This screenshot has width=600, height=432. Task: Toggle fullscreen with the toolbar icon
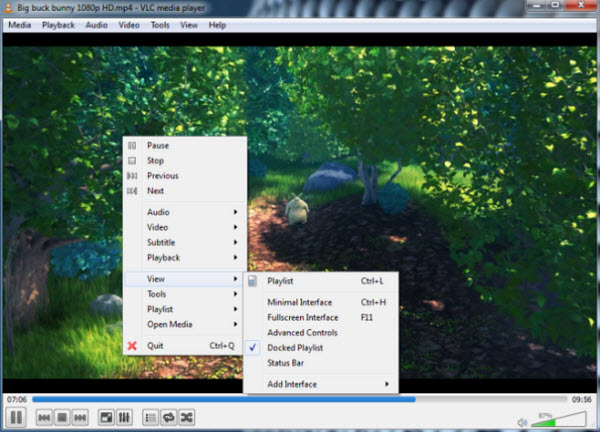(x=104, y=417)
